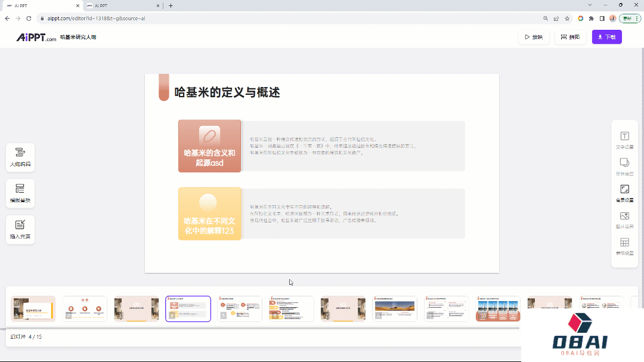Viewport: 644px width, 362px height.
Task: Open the browser profile avatar menu
Action: [612, 18]
